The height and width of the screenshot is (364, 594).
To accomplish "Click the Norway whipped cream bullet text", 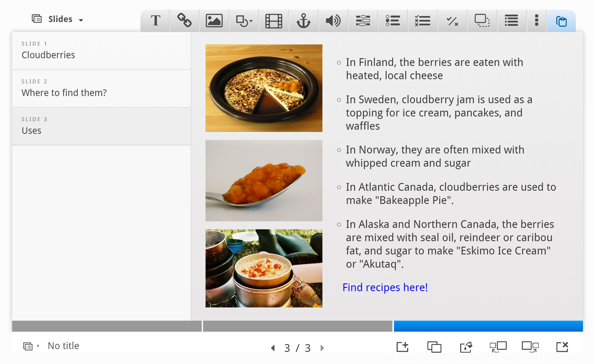I will 435,156.
